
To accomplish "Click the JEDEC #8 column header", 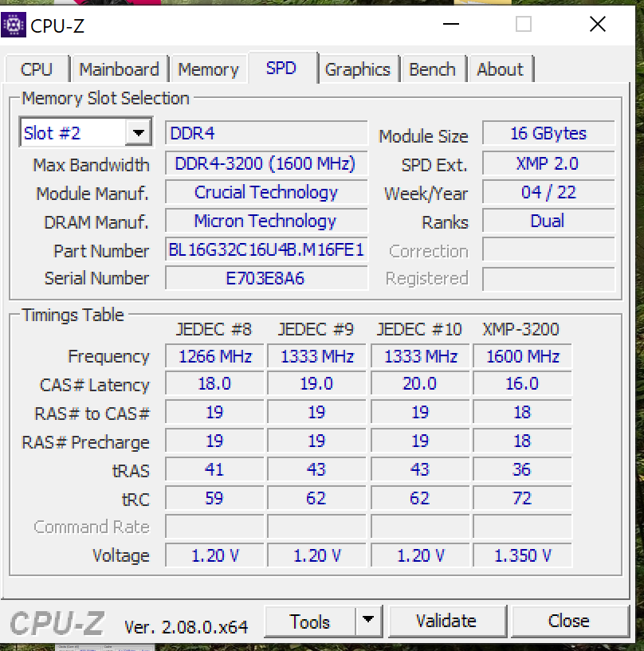I will click(x=214, y=329).
